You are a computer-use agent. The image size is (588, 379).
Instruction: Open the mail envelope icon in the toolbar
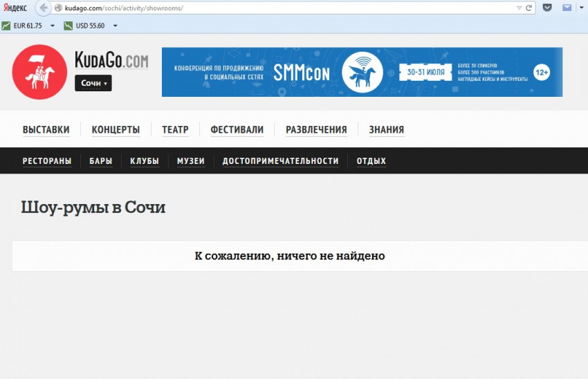[x=567, y=8]
